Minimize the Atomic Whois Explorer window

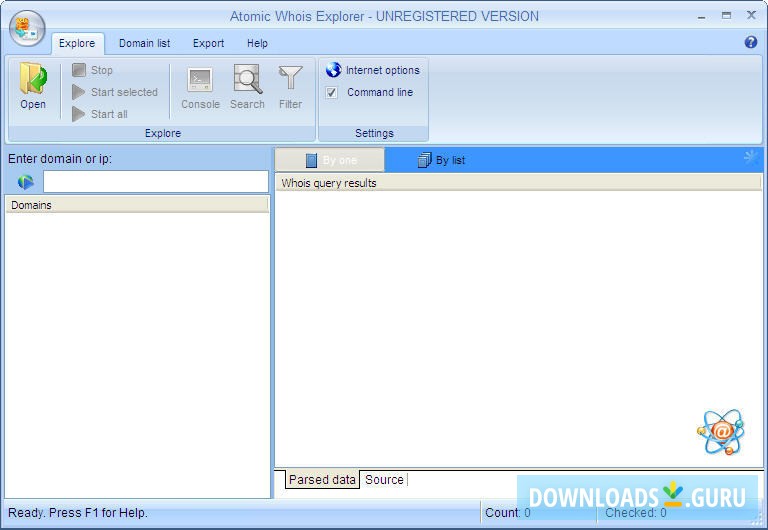701,16
